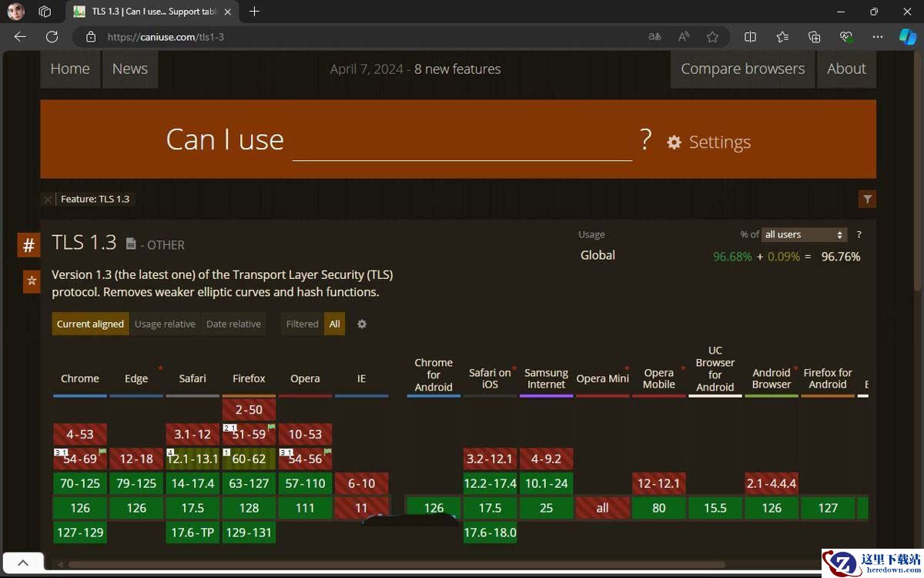Select the IE 6-10 cell
This screenshot has height=578, width=924.
point(361,483)
